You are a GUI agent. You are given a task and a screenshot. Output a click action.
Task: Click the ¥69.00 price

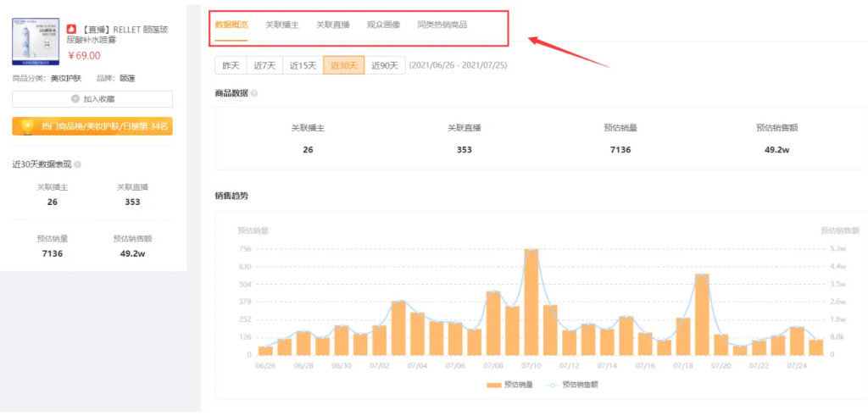coord(84,55)
